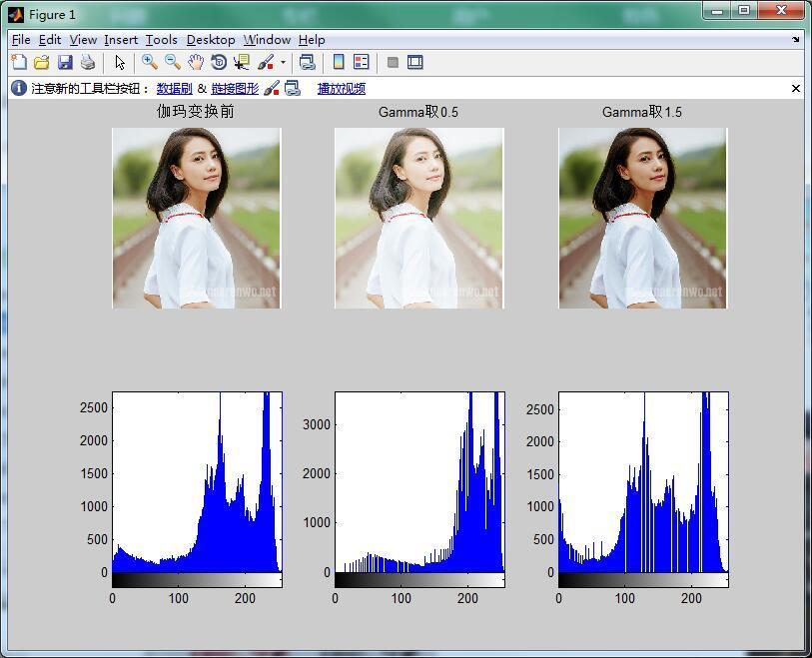Click the Gamma取0.5 brightened image
Image resolution: width=812 pixels, height=658 pixels.
pos(418,218)
